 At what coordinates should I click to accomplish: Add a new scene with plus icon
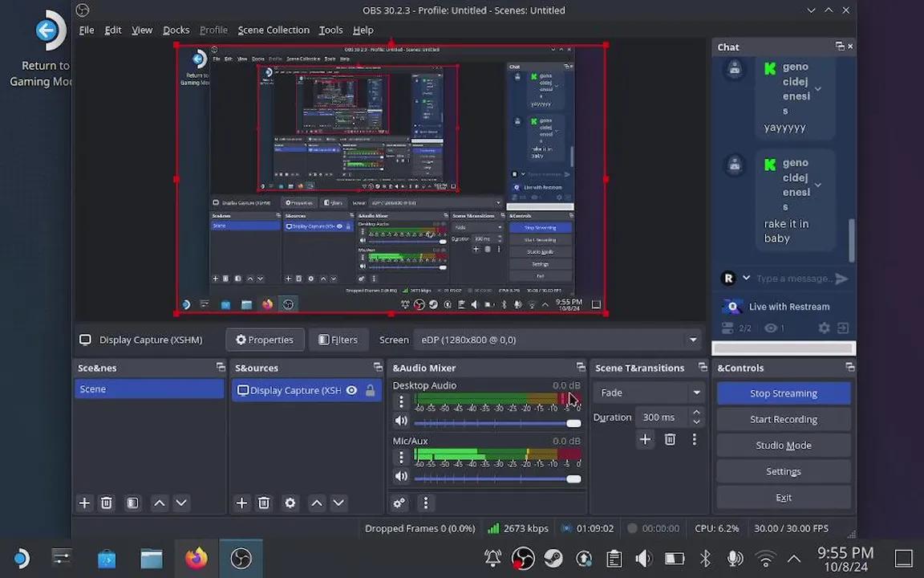tap(84, 503)
